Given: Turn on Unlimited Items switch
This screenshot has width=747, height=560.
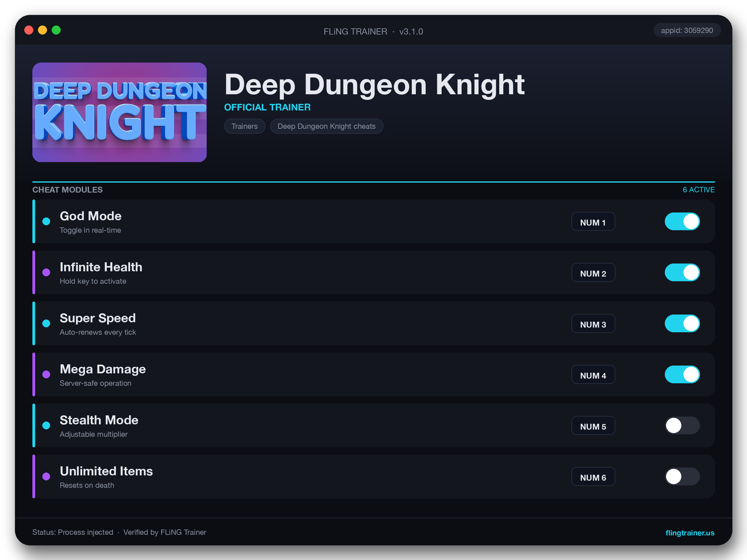Looking at the screenshot, I should 682,476.
